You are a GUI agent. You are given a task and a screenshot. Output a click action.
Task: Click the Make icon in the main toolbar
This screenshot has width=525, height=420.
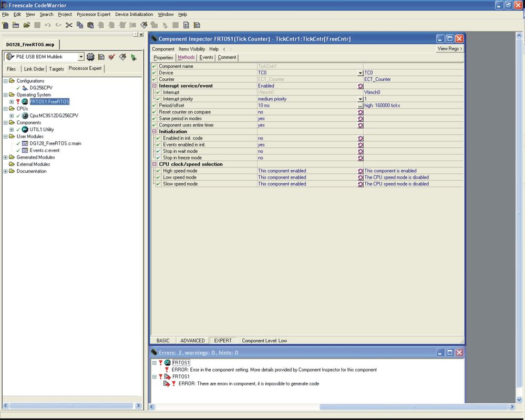click(x=143, y=25)
